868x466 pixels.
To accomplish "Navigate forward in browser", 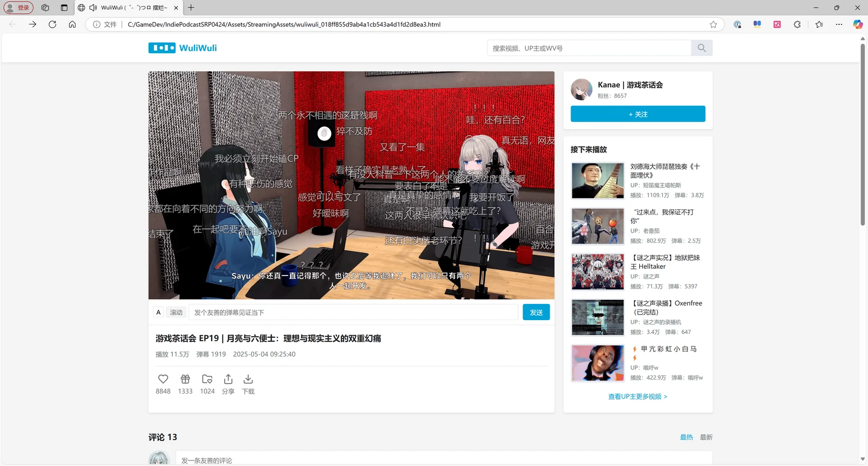I will (x=32, y=24).
